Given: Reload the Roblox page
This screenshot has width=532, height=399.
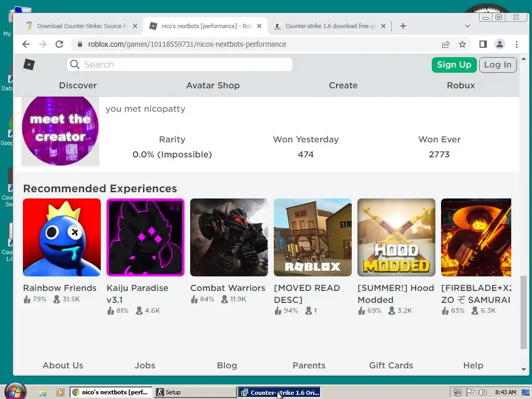Looking at the screenshot, I should coord(59,44).
